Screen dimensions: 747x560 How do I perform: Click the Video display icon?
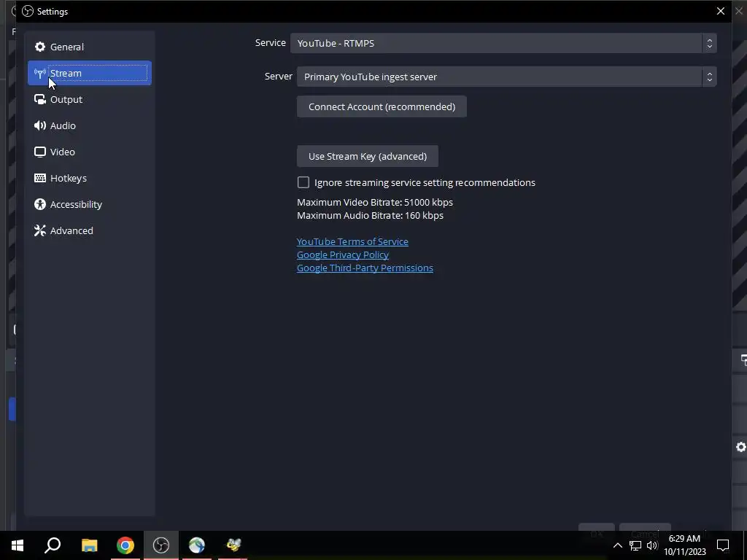[x=40, y=152]
